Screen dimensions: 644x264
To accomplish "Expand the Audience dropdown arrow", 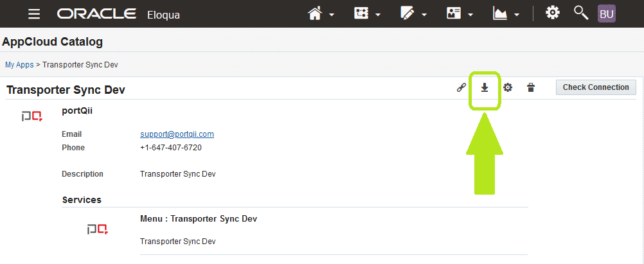I will (x=470, y=15).
